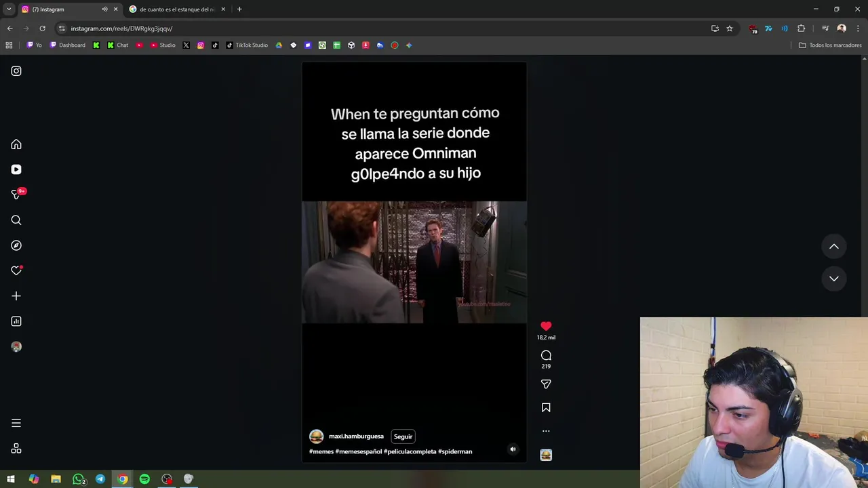Open Instagram home from sidebar

16,144
